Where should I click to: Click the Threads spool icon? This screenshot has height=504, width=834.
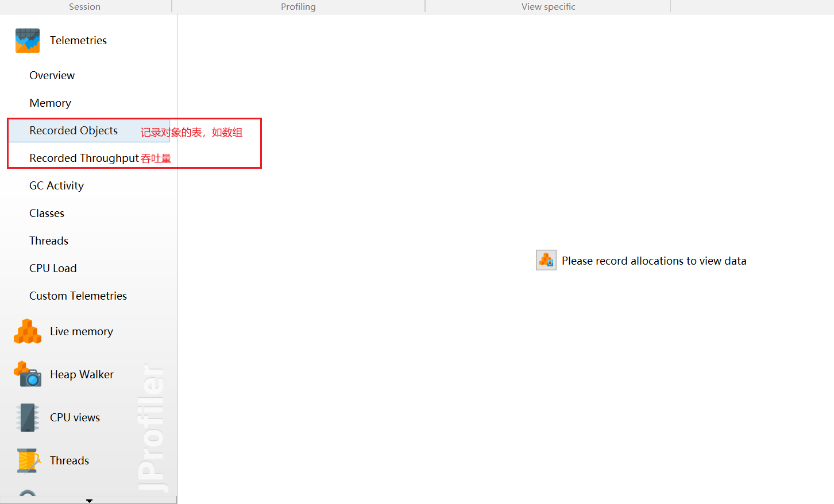coord(28,460)
